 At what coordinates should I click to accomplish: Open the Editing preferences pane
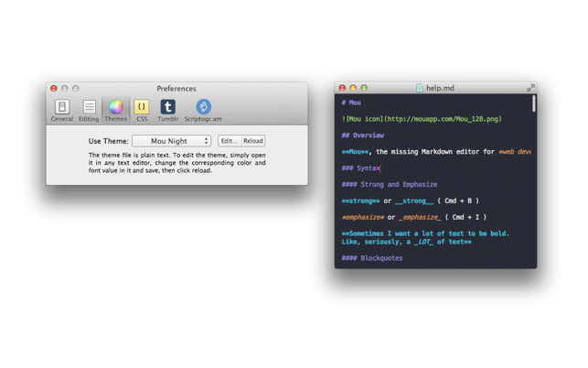(x=89, y=111)
